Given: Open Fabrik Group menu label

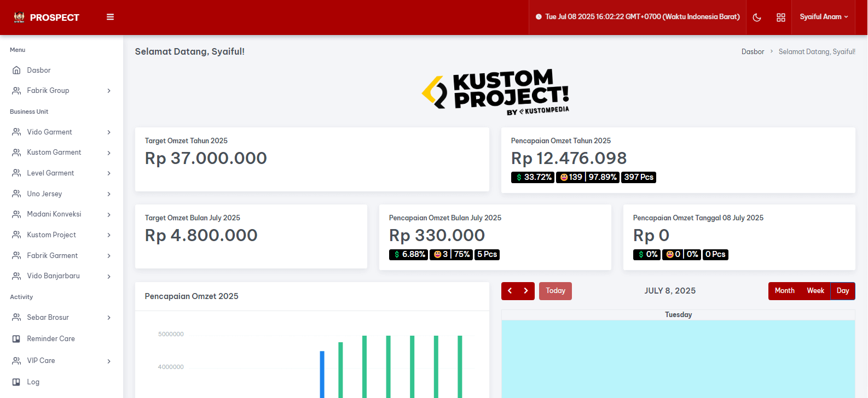Looking at the screenshot, I should (48, 91).
